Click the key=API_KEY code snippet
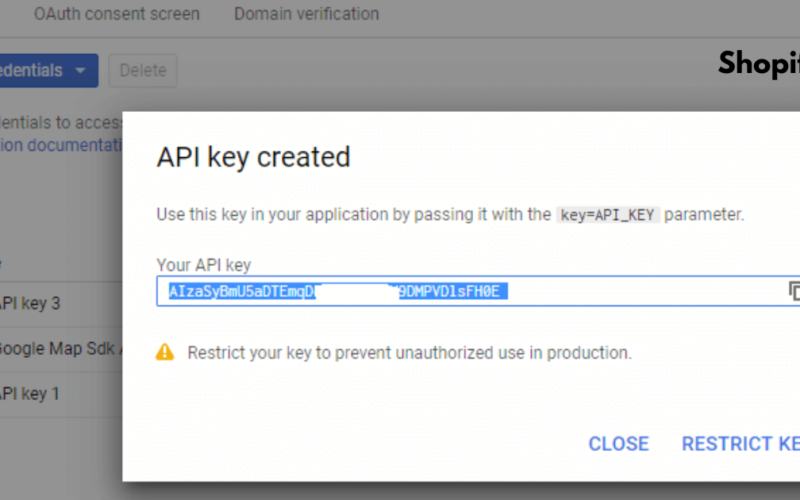 [x=607, y=215]
